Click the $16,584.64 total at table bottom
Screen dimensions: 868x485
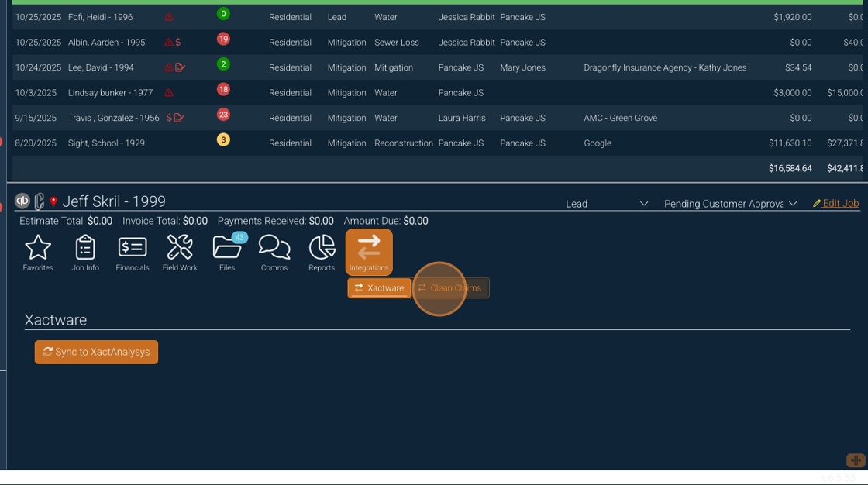(x=790, y=168)
